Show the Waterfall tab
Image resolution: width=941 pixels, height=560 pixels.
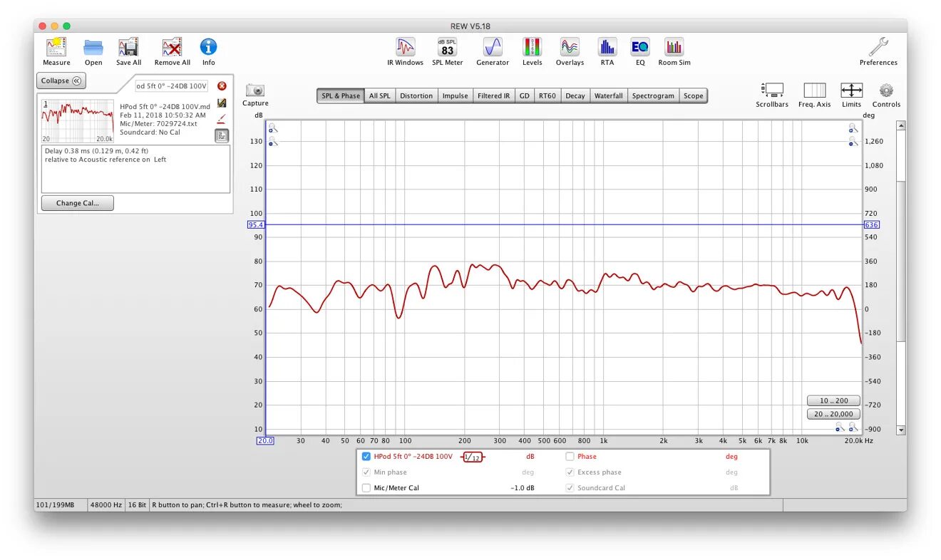(608, 95)
